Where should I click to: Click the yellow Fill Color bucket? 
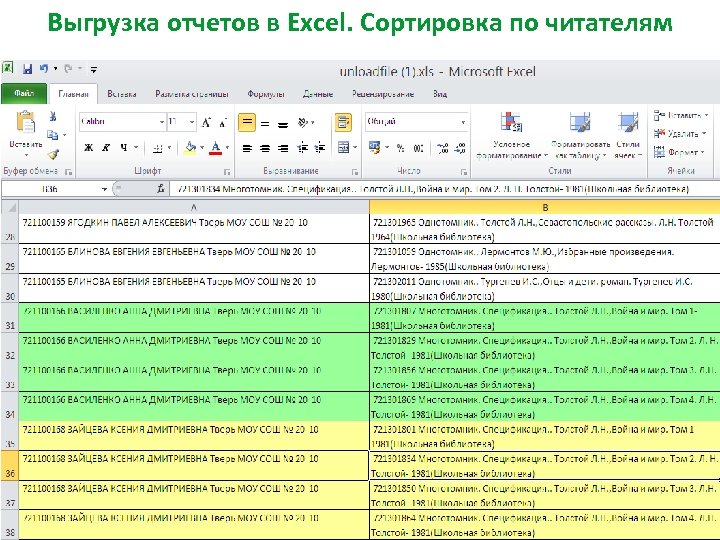pos(190,148)
